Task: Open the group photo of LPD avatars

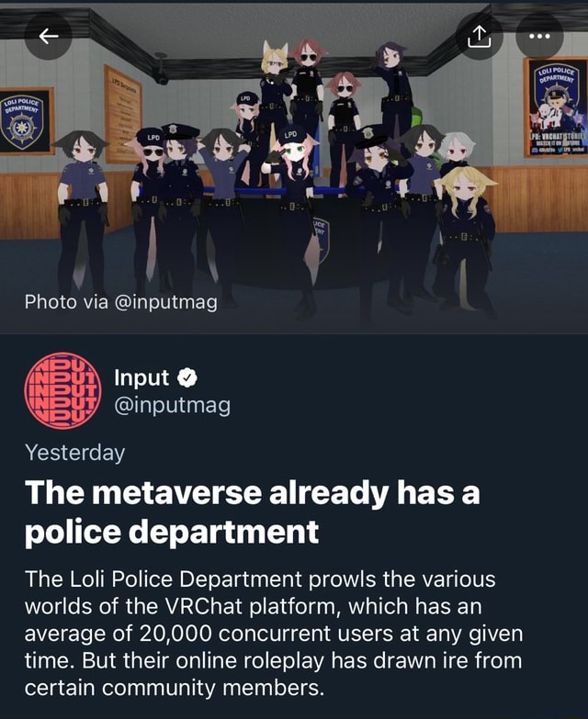Action: click(x=294, y=167)
